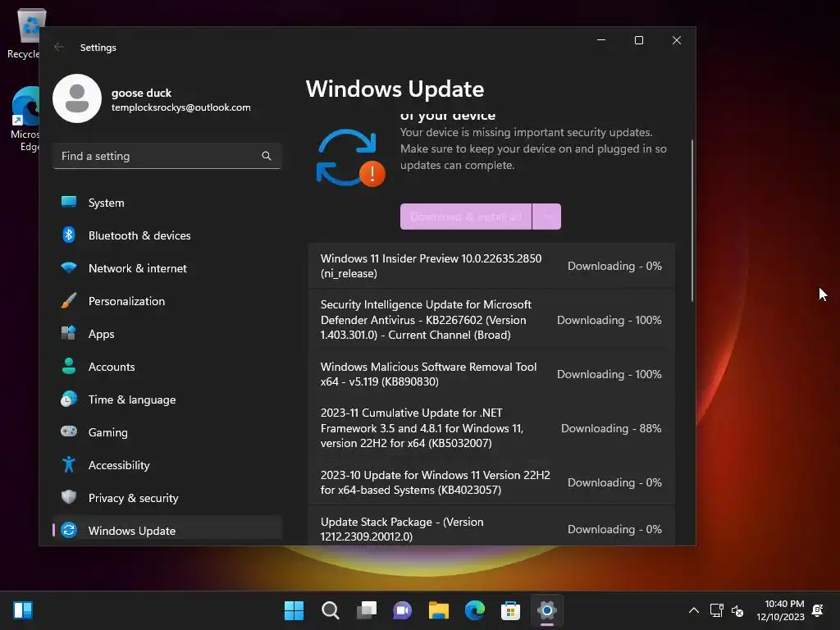Viewport: 840px width, 630px height.
Task: Click the 2023-11 Cumulative Update .NET row
Action: 491,428
